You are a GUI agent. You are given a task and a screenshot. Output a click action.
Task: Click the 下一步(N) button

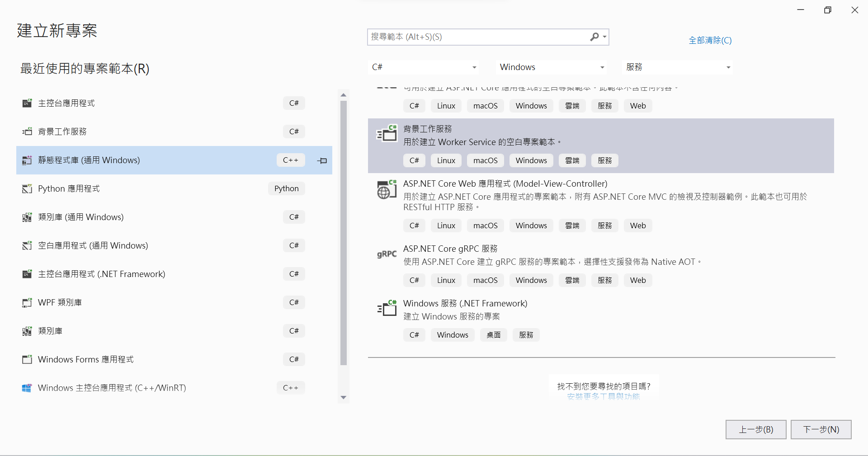tap(821, 429)
